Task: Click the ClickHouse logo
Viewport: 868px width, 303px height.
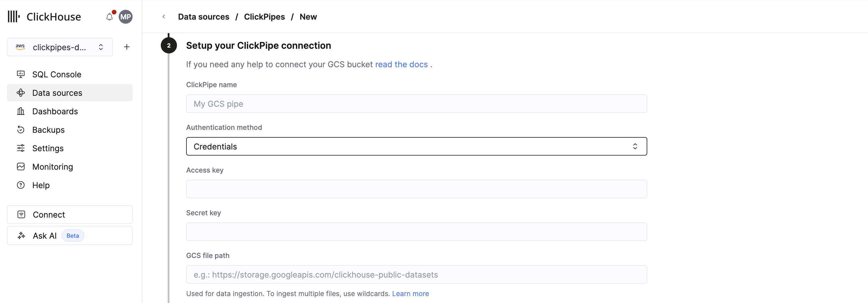Action: click(x=44, y=16)
